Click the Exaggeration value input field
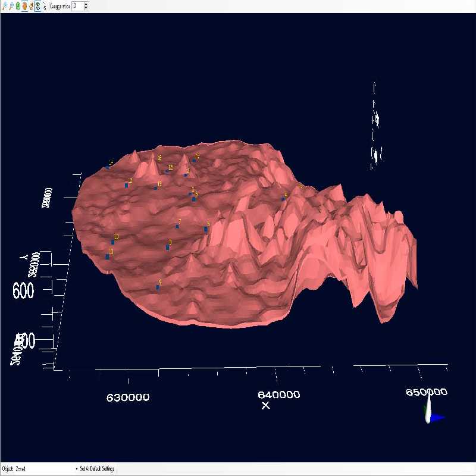The height and width of the screenshot is (476, 476). (77, 6)
